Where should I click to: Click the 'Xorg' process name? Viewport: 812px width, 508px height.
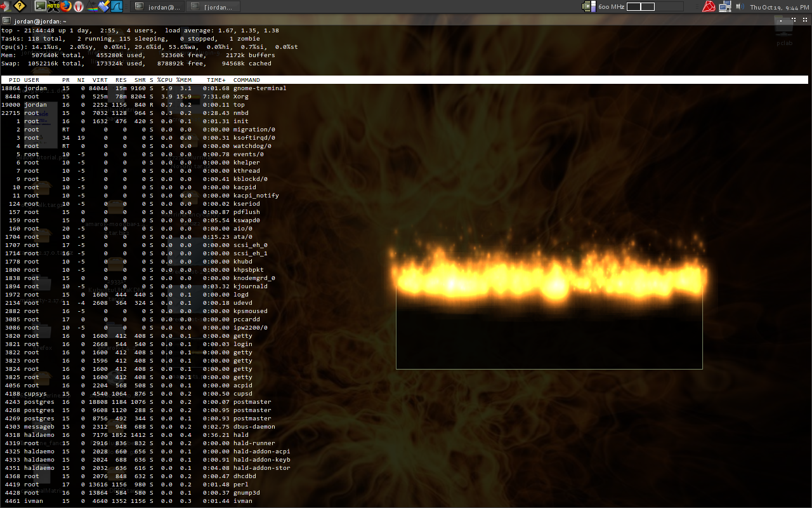241,97
